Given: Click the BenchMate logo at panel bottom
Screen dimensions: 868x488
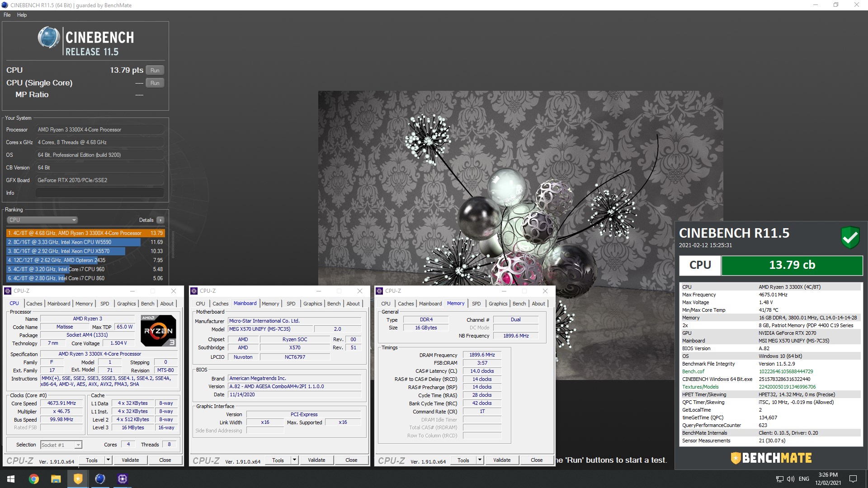Looking at the screenshot, I should [771, 458].
